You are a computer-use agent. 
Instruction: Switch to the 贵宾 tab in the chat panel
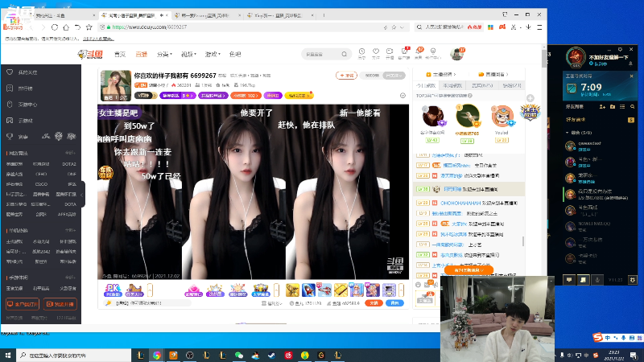coord(482,85)
